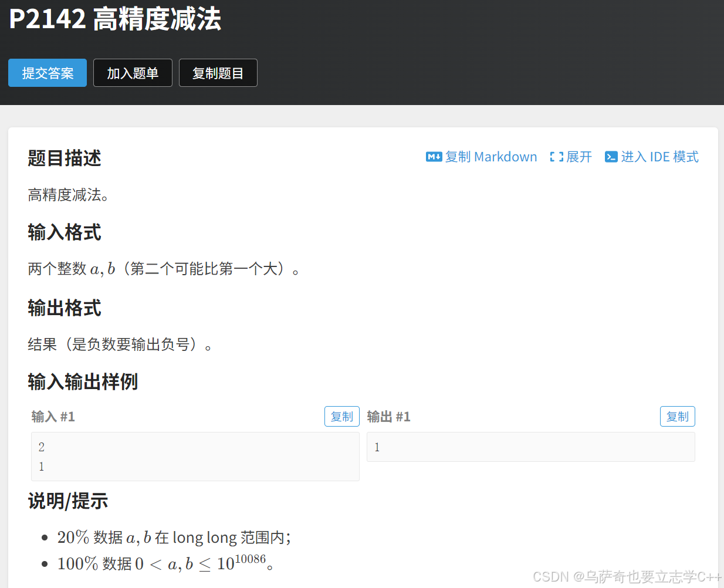724x588 pixels.
Task: Click the terminal icon for IDE mode
Action: (x=611, y=157)
